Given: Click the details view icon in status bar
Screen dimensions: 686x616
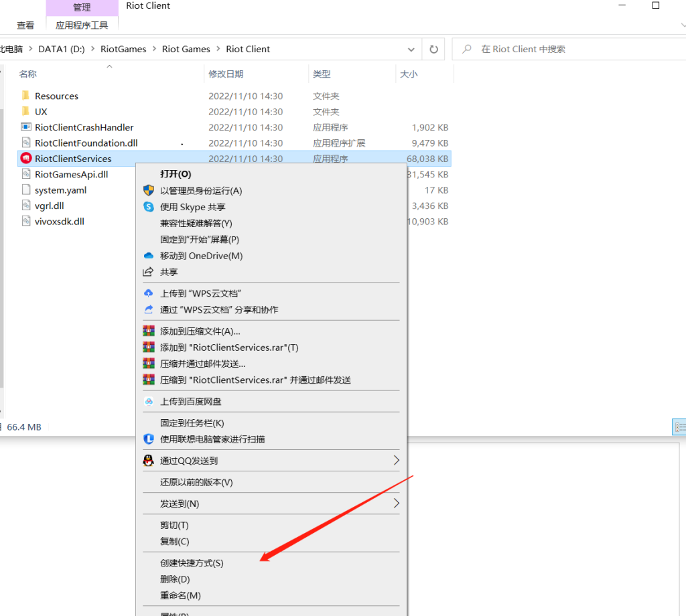Looking at the screenshot, I should pos(679,427).
